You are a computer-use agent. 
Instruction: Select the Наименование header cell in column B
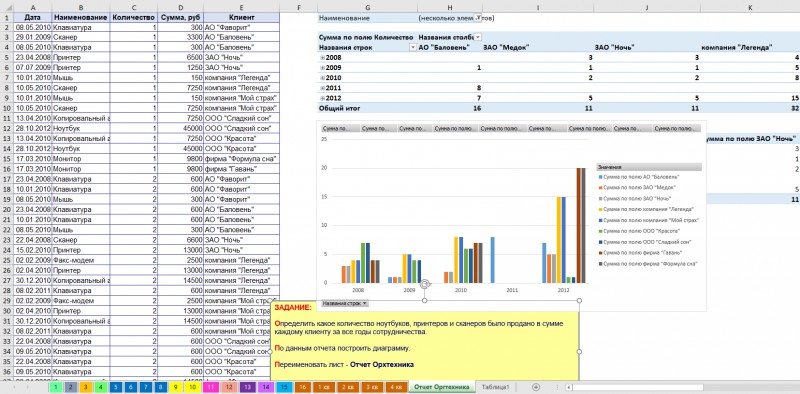(81, 17)
